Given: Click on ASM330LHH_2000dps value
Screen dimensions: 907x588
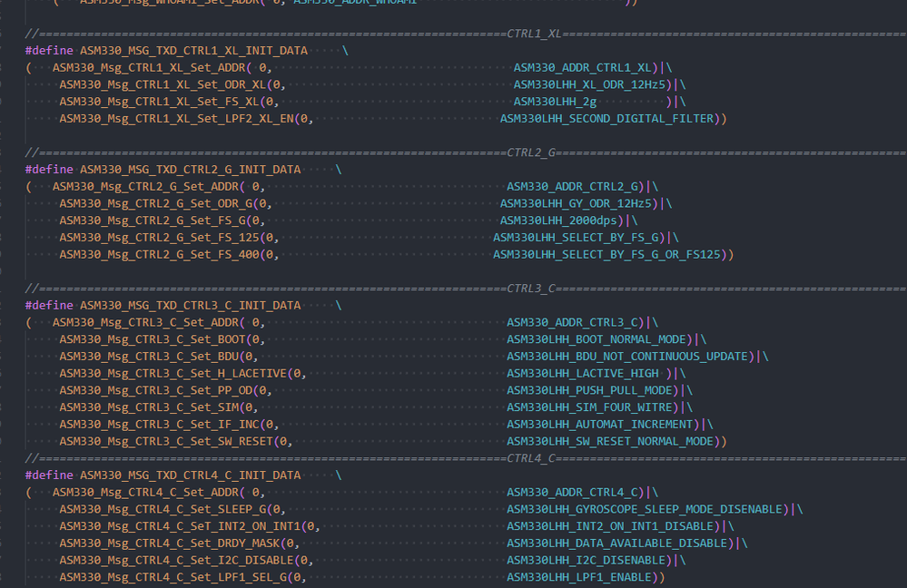Looking at the screenshot, I should 559,220.
